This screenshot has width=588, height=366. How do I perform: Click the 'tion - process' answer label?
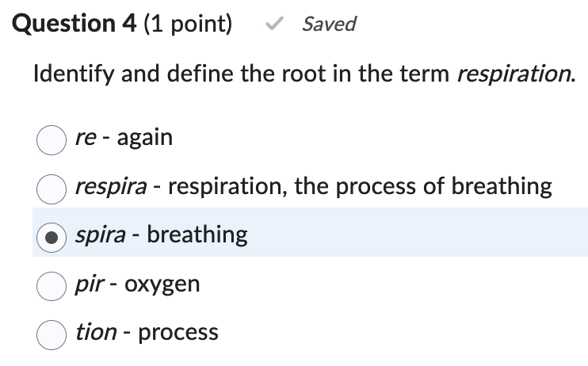point(147,332)
